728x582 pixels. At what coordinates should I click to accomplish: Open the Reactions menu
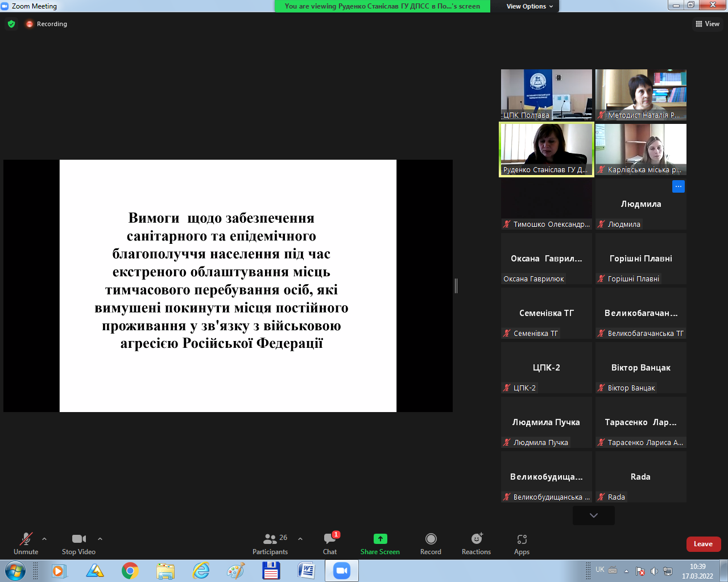[x=476, y=543]
